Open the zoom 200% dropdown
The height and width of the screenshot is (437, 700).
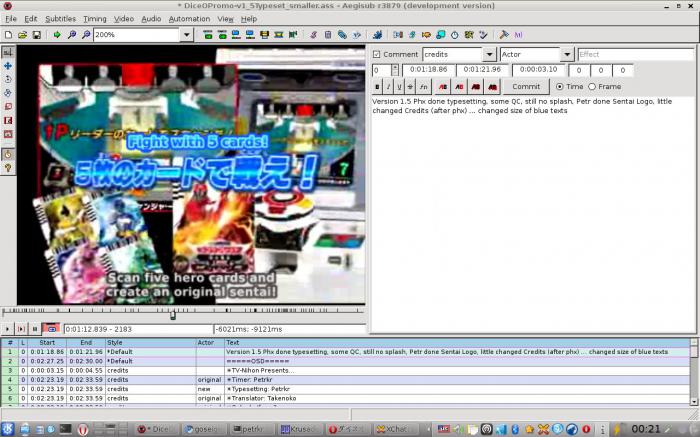187,34
